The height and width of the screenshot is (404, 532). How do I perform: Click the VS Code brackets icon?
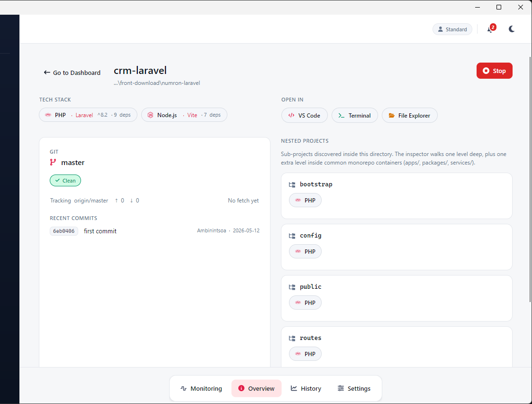point(291,115)
